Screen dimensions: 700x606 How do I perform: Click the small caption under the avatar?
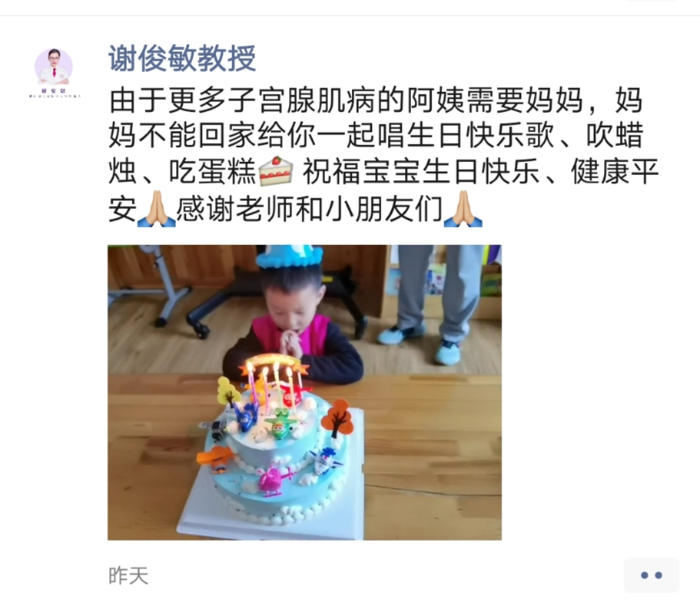[x=54, y=93]
